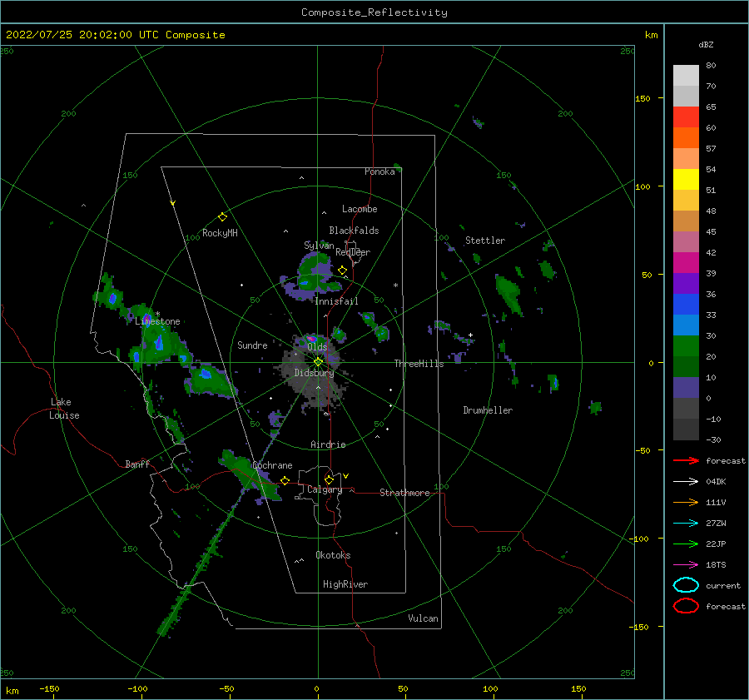Image resolution: width=749 pixels, height=700 pixels.
Task: Click the HighRiver label
Action: coord(345,584)
